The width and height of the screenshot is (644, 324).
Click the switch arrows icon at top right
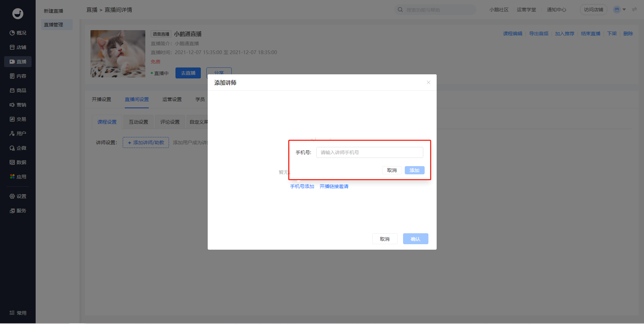[634, 10]
